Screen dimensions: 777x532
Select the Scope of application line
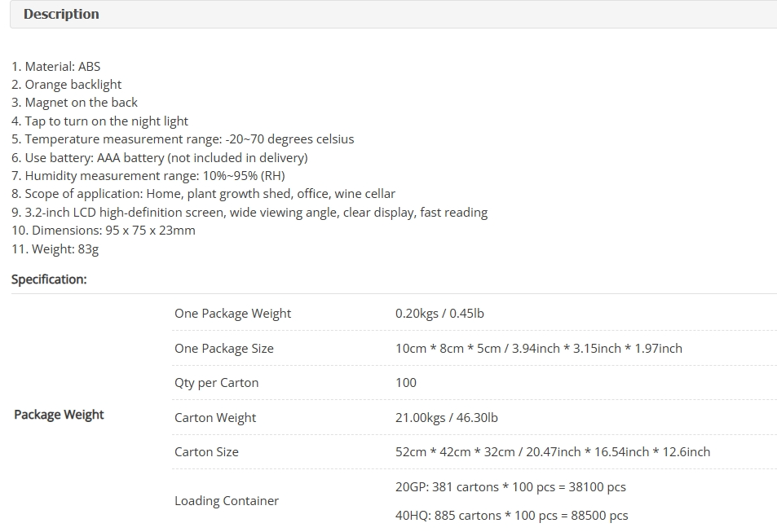203,194
